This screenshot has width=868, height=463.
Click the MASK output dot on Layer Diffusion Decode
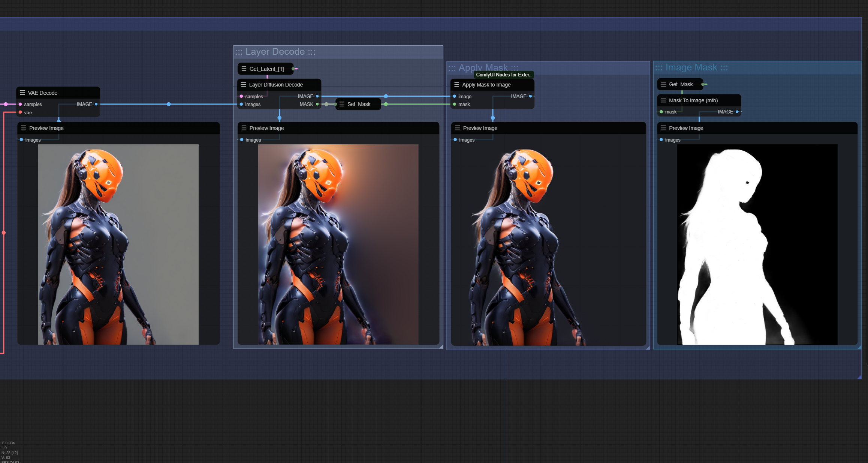pyautogui.click(x=317, y=104)
